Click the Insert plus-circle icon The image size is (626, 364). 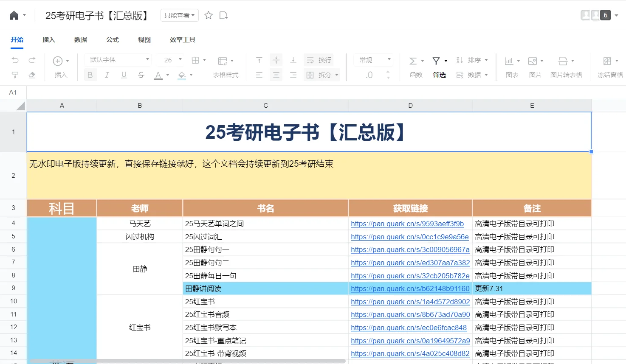click(x=58, y=61)
